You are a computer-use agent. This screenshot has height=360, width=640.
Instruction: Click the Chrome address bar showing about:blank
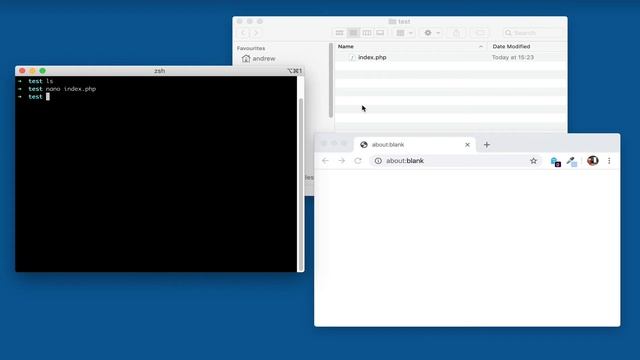pyautogui.click(x=456, y=161)
